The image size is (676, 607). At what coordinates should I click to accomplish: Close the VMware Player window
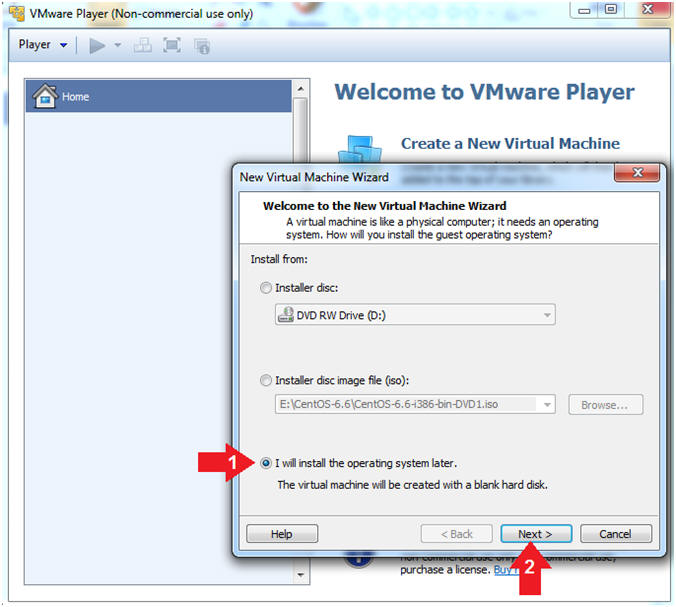648,9
